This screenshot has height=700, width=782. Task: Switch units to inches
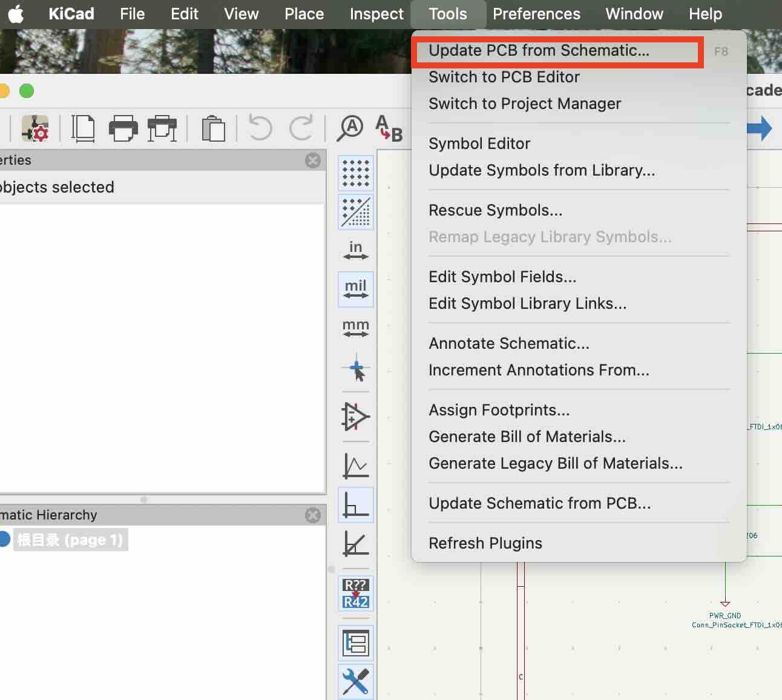coord(356,251)
